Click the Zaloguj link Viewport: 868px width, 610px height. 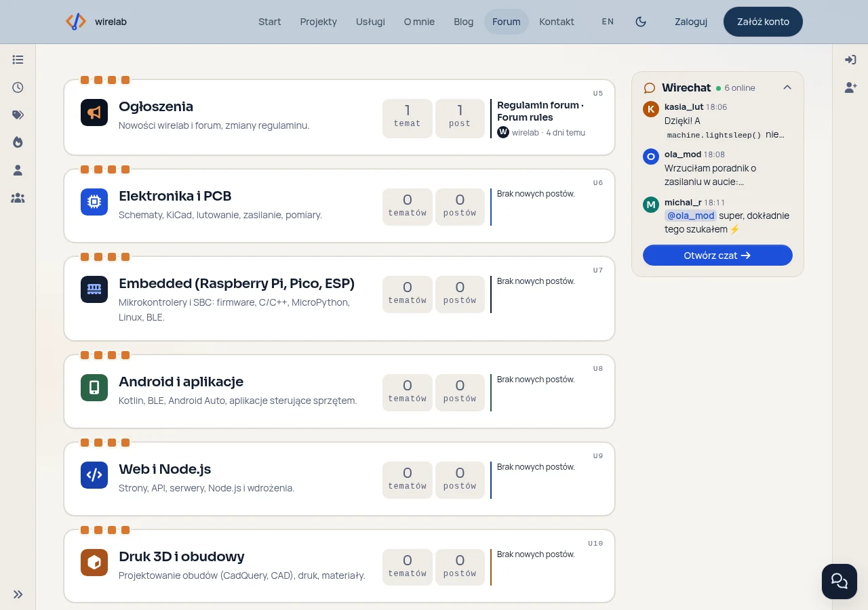coord(691,22)
